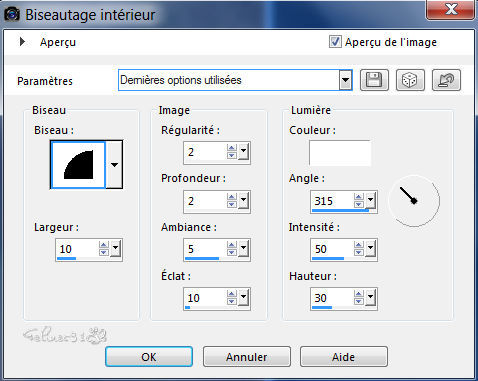This screenshot has height=381, width=478.
Task: Increase Largeur with the up spinner arrow
Action: (104, 245)
